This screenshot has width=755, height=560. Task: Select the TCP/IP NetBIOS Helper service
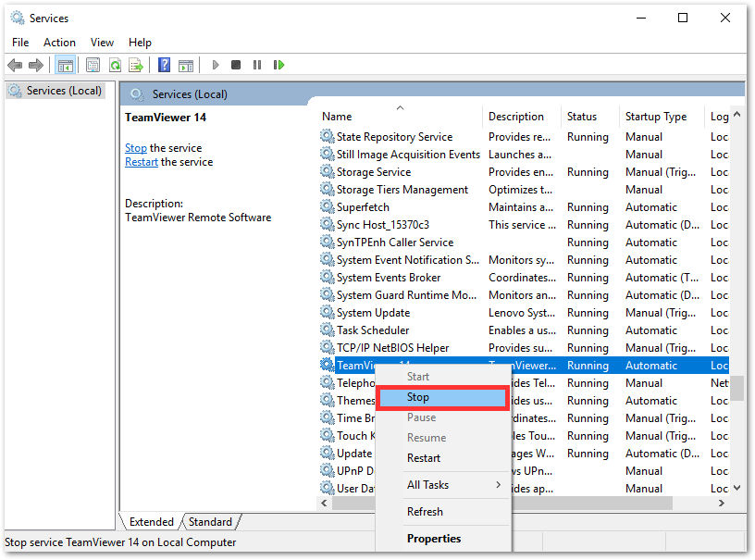click(x=524, y=347)
